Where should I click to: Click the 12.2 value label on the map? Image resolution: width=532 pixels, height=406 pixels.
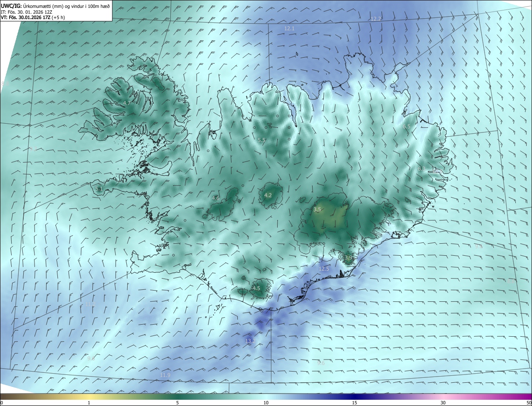click(376, 19)
